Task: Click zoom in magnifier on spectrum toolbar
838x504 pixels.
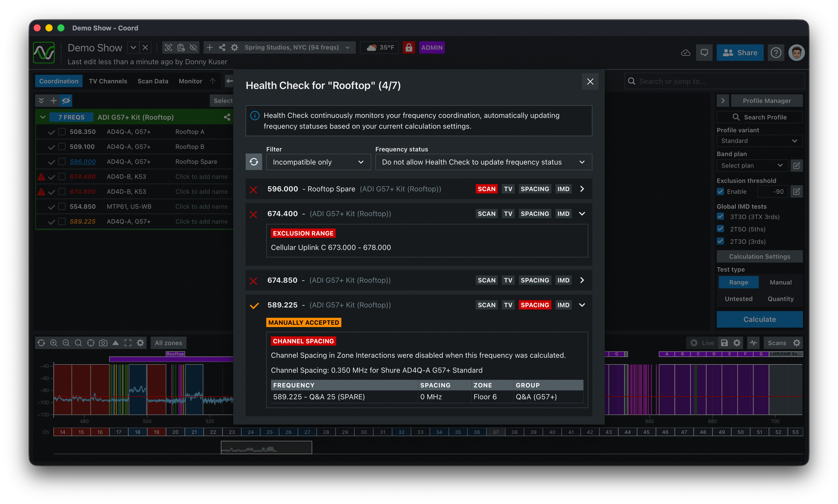Action: tap(54, 343)
